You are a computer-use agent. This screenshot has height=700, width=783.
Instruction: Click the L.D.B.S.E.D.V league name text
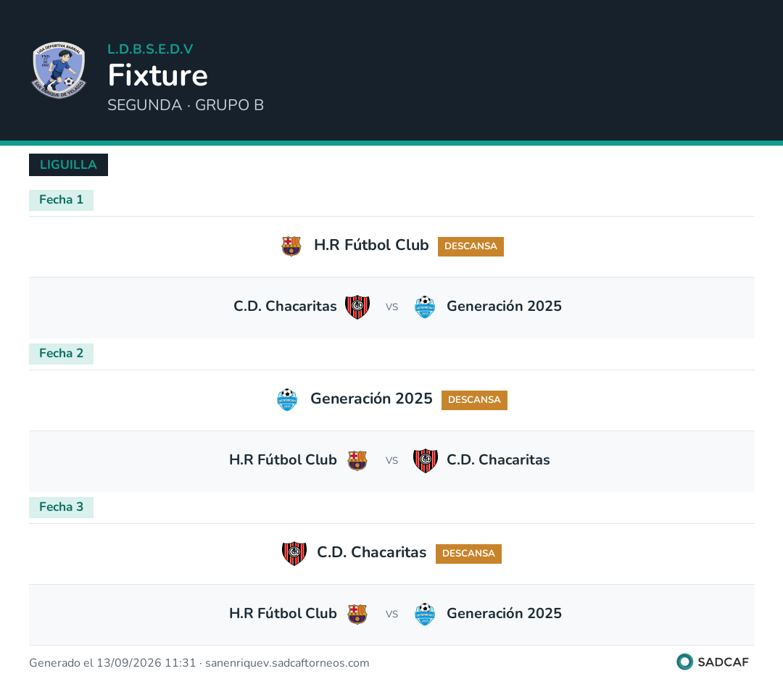(150, 49)
